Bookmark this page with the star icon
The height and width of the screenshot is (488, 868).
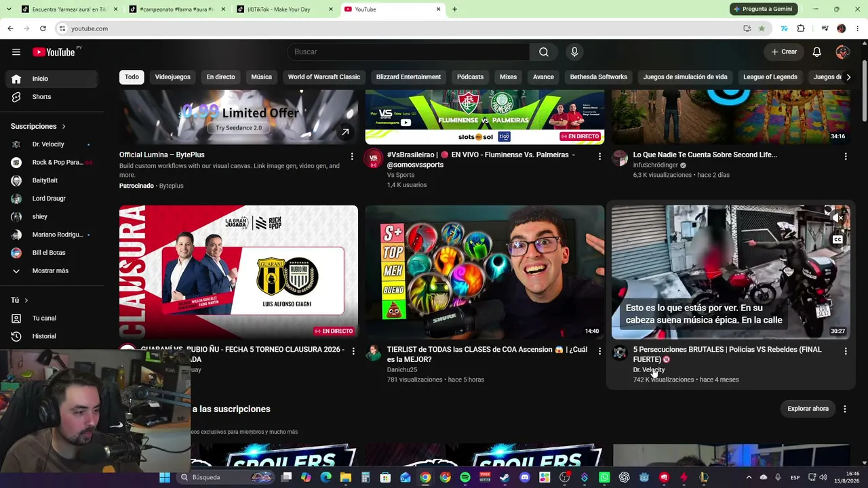(762, 28)
